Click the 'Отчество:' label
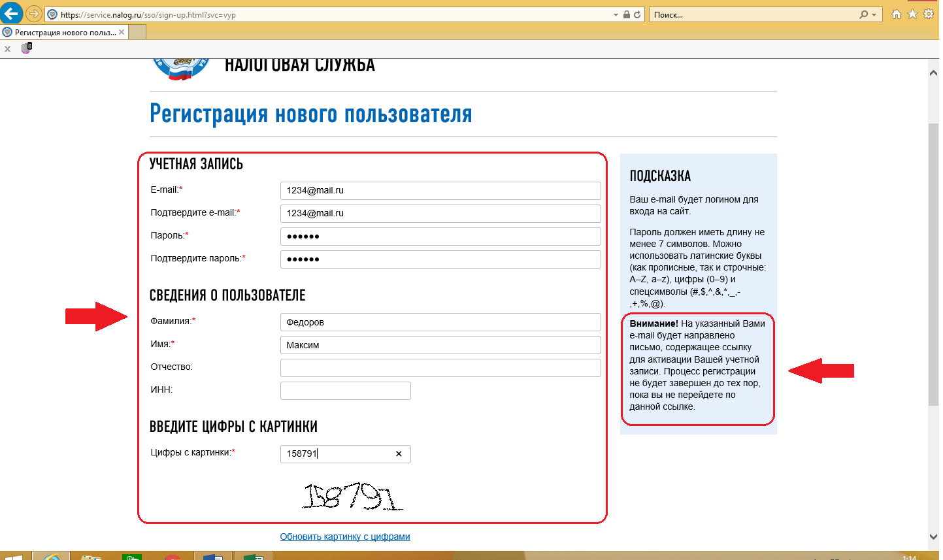943x560 pixels. pyautogui.click(x=172, y=367)
